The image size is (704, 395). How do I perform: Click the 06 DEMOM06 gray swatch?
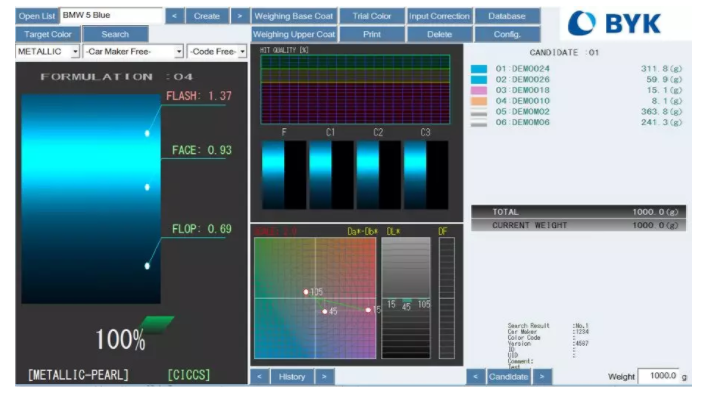(479, 123)
